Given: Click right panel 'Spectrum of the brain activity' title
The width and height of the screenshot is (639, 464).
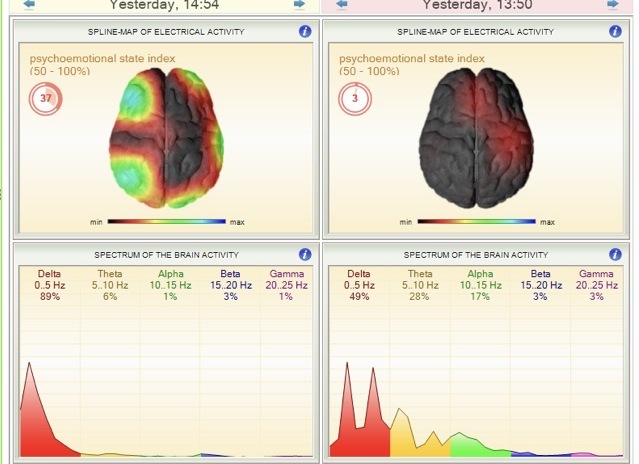Looking at the screenshot, I should pos(476,255).
